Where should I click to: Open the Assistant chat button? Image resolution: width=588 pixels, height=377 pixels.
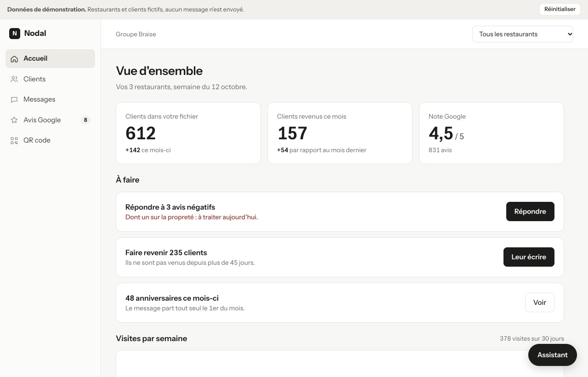pyautogui.click(x=553, y=355)
